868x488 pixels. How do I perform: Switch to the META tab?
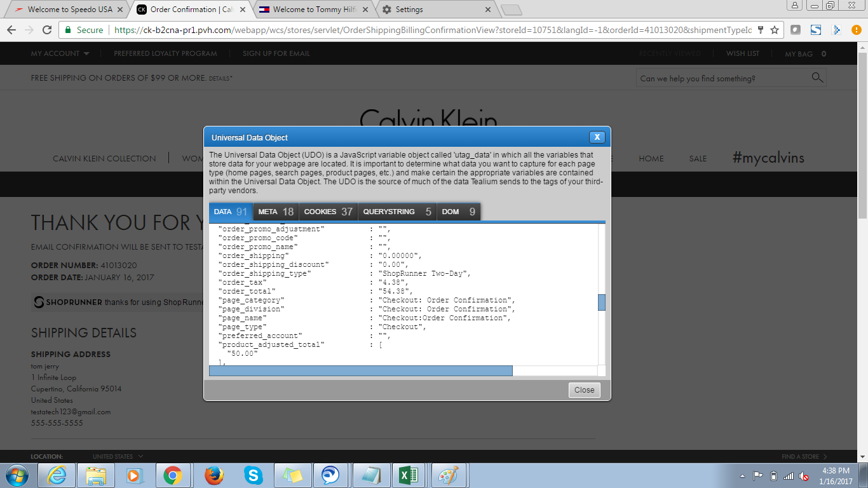tap(276, 212)
